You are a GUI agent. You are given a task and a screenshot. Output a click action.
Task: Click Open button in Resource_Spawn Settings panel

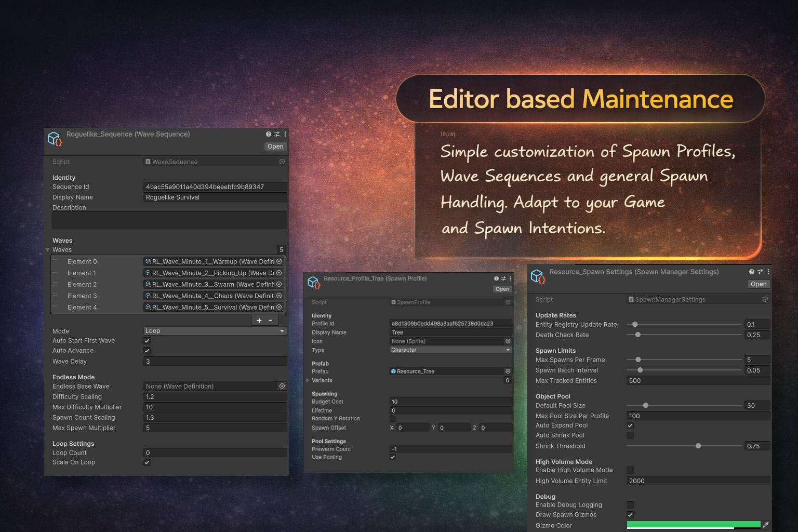tap(759, 284)
